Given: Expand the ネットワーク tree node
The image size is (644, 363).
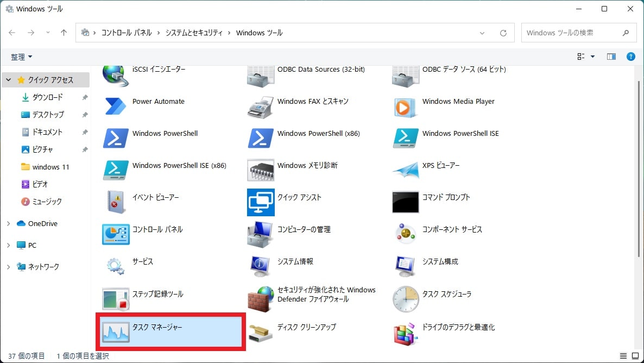Looking at the screenshot, I should (8, 267).
